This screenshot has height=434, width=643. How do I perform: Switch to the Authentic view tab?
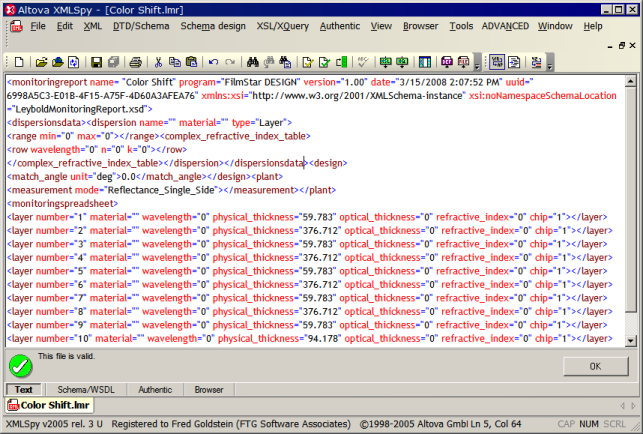tap(155, 390)
